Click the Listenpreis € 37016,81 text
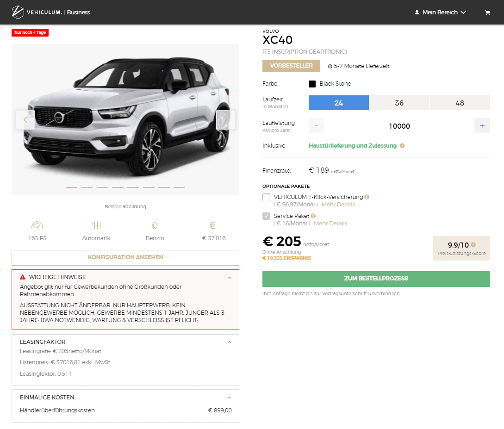This screenshot has width=504, height=429. click(x=66, y=362)
